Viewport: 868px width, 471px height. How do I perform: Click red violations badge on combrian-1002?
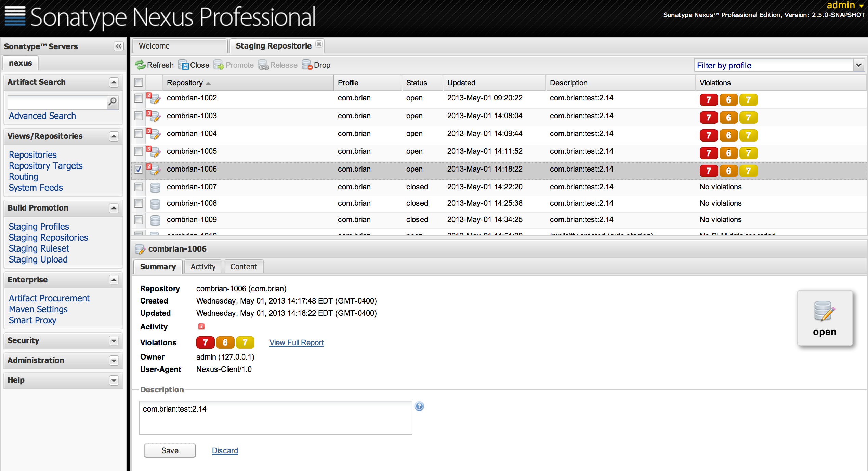click(707, 99)
